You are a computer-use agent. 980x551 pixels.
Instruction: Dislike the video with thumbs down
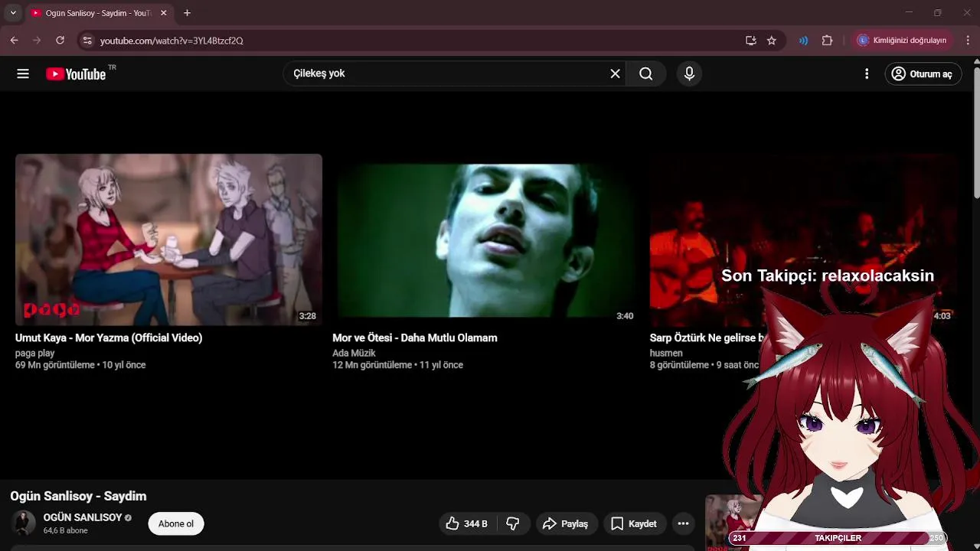(x=513, y=523)
